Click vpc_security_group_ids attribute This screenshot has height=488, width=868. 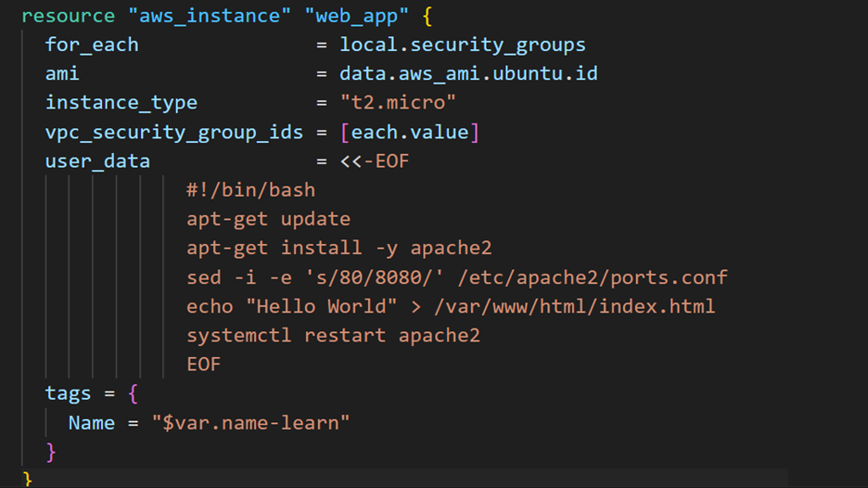coord(173,133)
